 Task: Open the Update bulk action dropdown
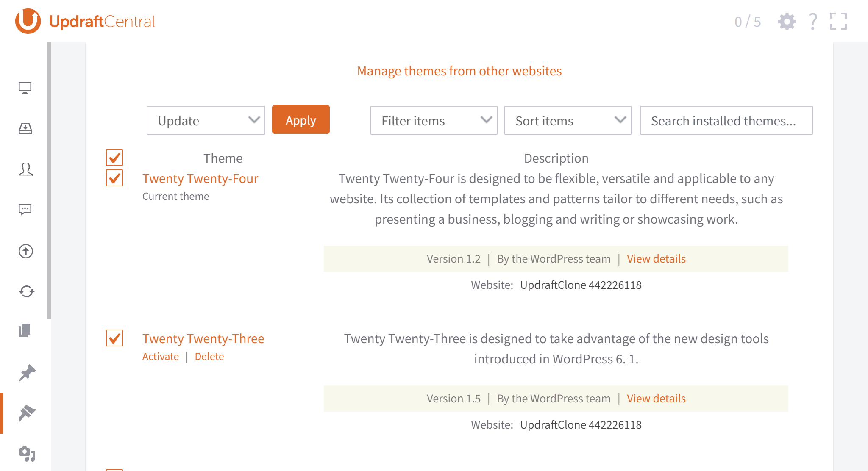coord(206,121)
